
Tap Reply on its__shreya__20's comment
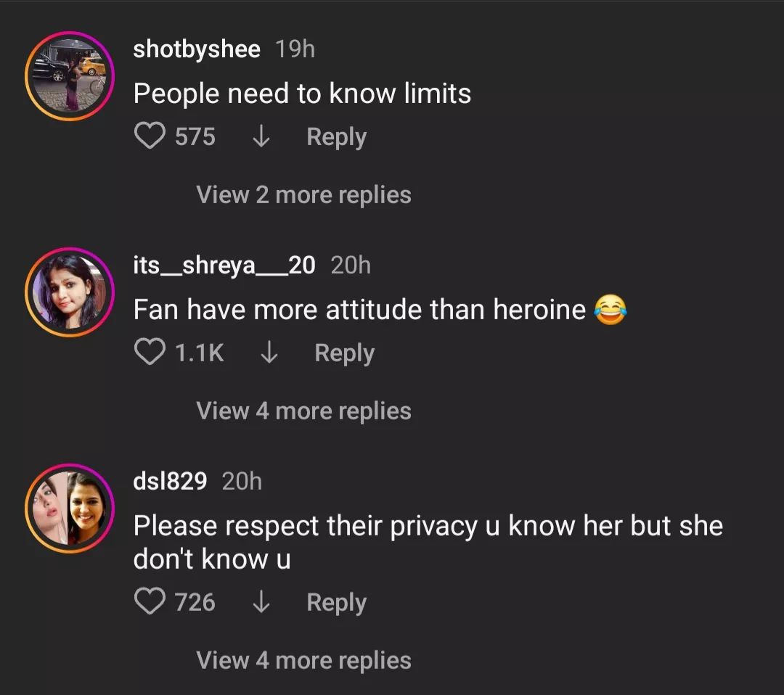[x=344, y=352]
